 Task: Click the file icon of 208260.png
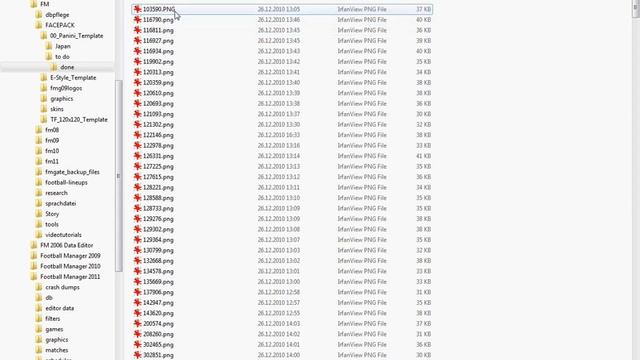point(138,334)
